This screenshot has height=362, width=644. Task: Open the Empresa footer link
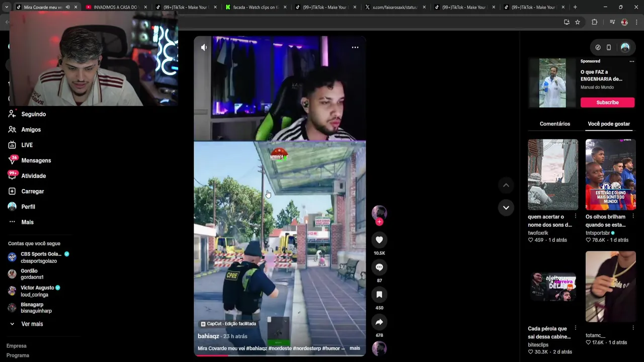coord(17,346)
